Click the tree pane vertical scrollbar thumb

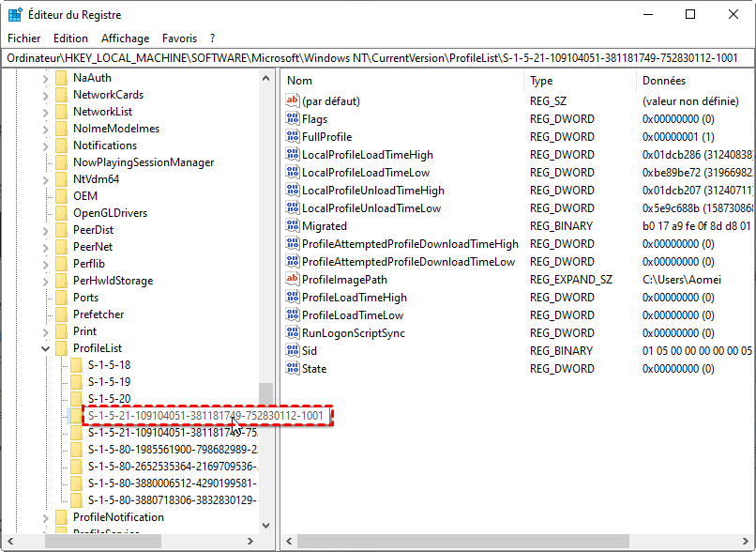(x=266, y=394)
